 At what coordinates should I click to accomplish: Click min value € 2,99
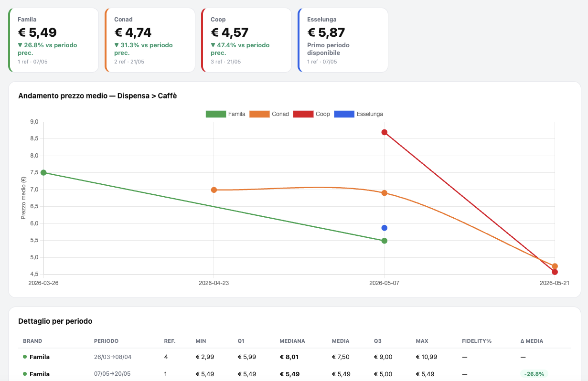pyautogui.click(x=204, y=357)
